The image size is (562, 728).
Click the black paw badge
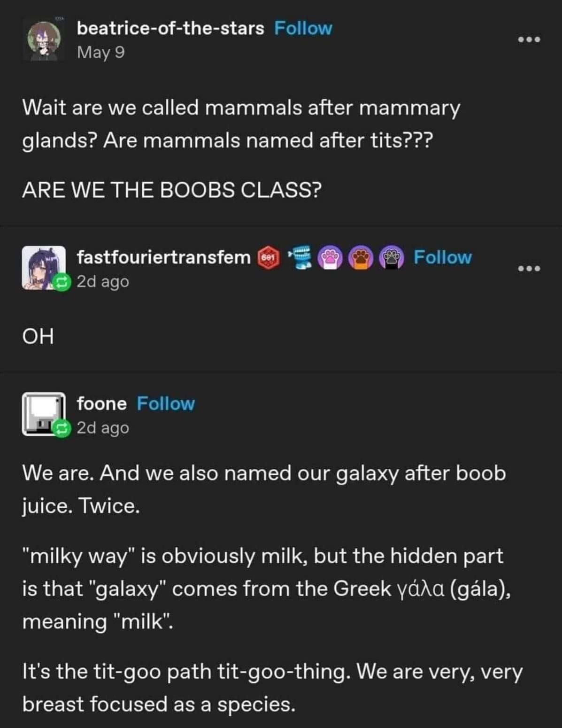point(392,257)
